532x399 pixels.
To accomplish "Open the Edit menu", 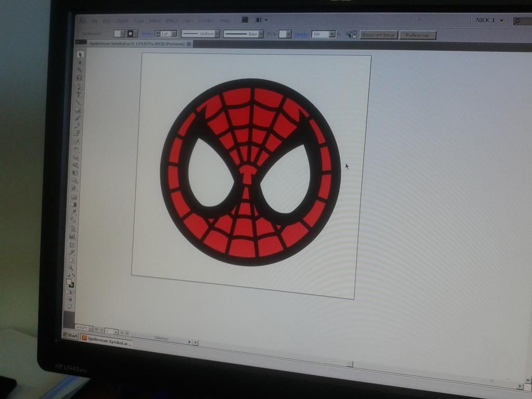I will point(107,21).
